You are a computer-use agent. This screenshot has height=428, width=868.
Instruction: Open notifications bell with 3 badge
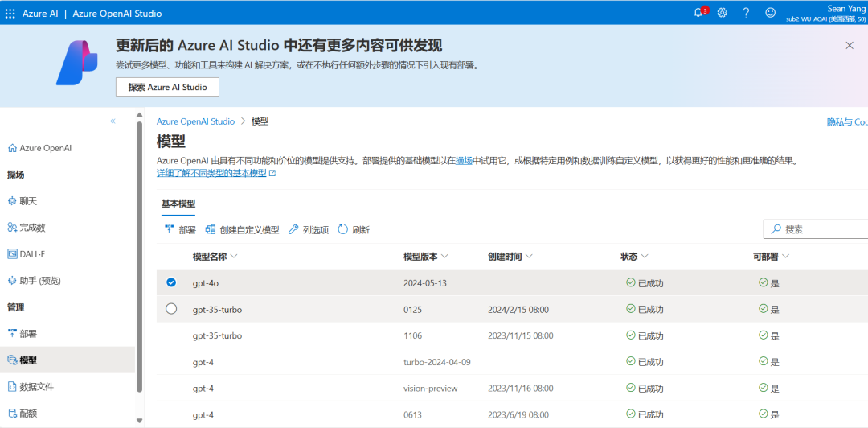pyautogui.click(x=698, y=13)
